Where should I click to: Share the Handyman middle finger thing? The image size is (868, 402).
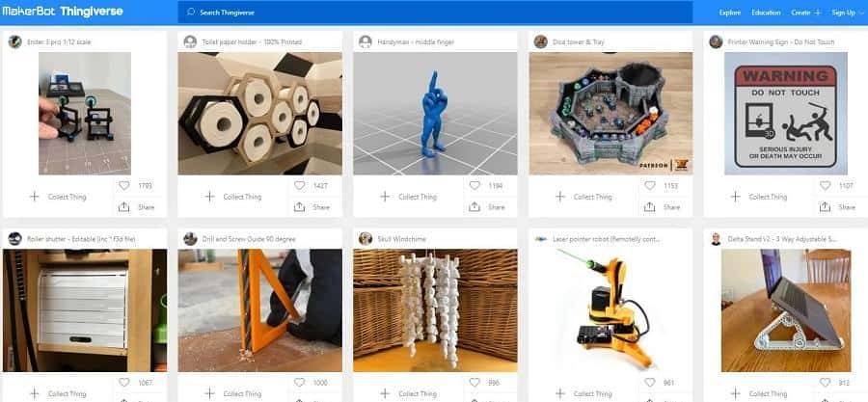pos(487,207)
